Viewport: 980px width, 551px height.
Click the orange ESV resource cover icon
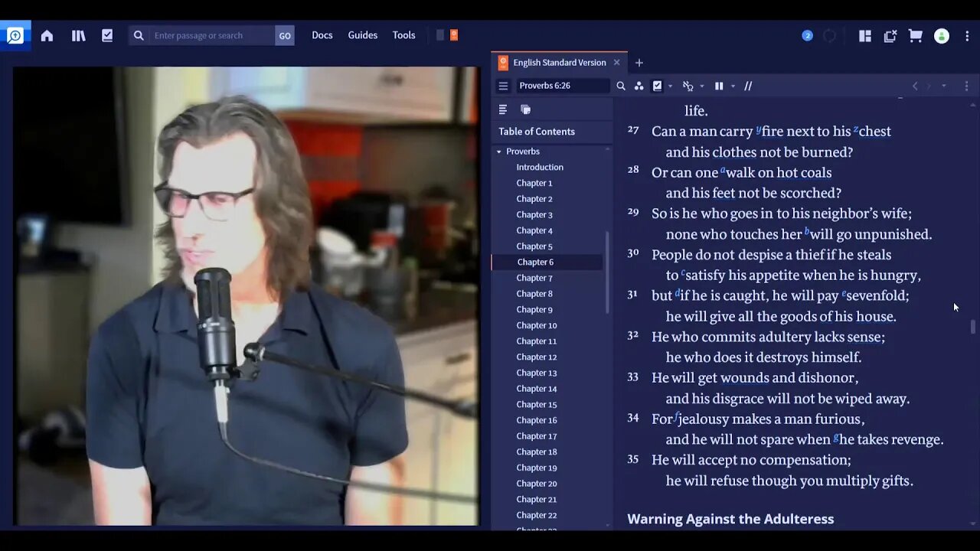click(503, 63)
